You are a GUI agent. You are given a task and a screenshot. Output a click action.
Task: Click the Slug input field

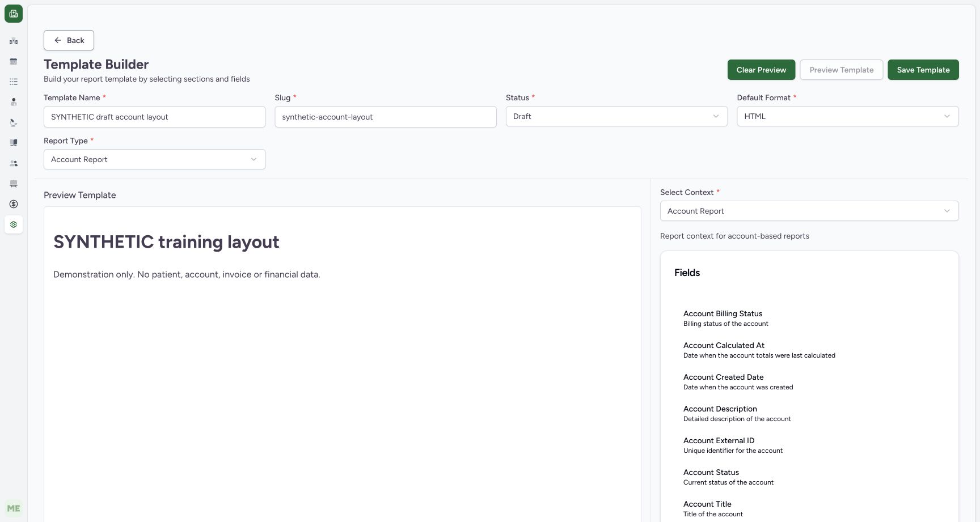click(x=386, y=117)
